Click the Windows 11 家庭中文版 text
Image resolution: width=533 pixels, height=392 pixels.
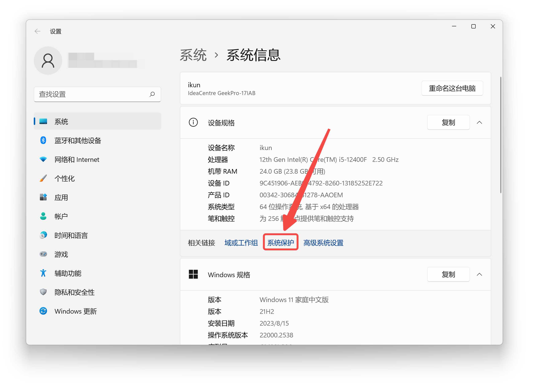tap(294, 300)
